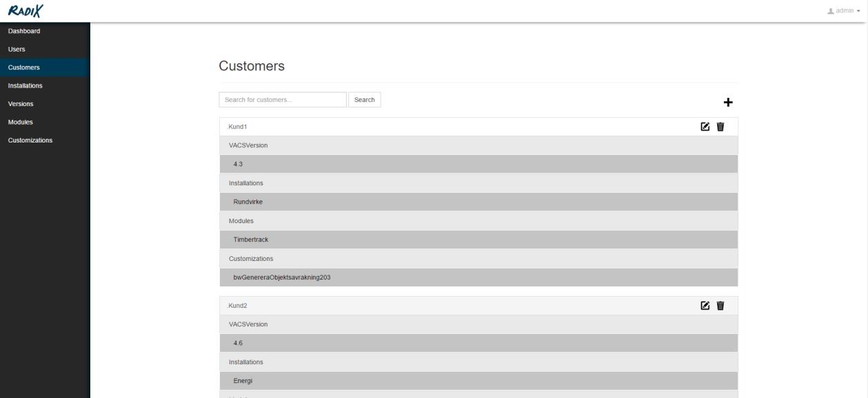Click the Installations label under Kund2

point(246,362)
